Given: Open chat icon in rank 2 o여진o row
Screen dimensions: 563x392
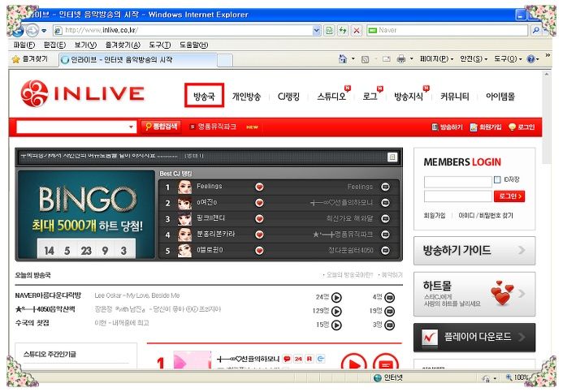Looking at the screenshot, I should (x=385, y=203).
